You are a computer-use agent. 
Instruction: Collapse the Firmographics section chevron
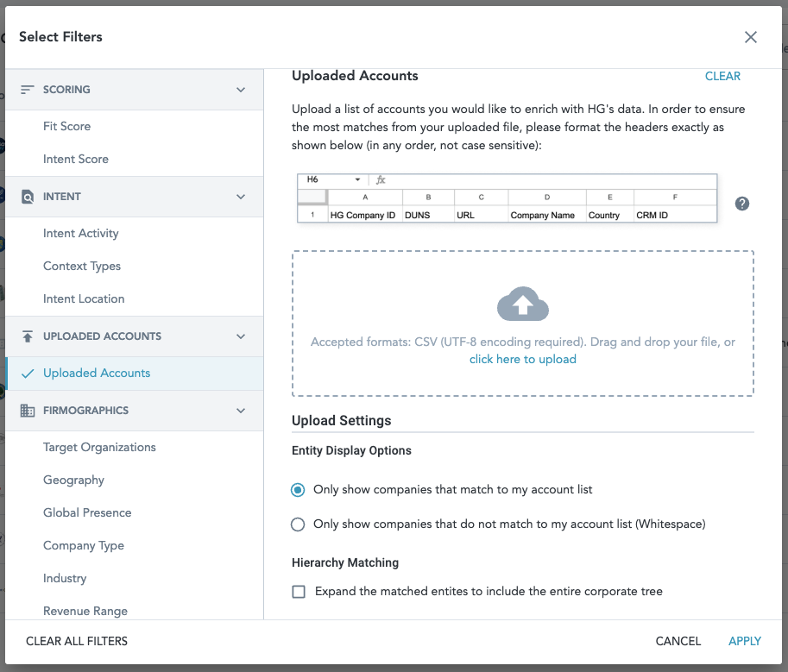241,411
